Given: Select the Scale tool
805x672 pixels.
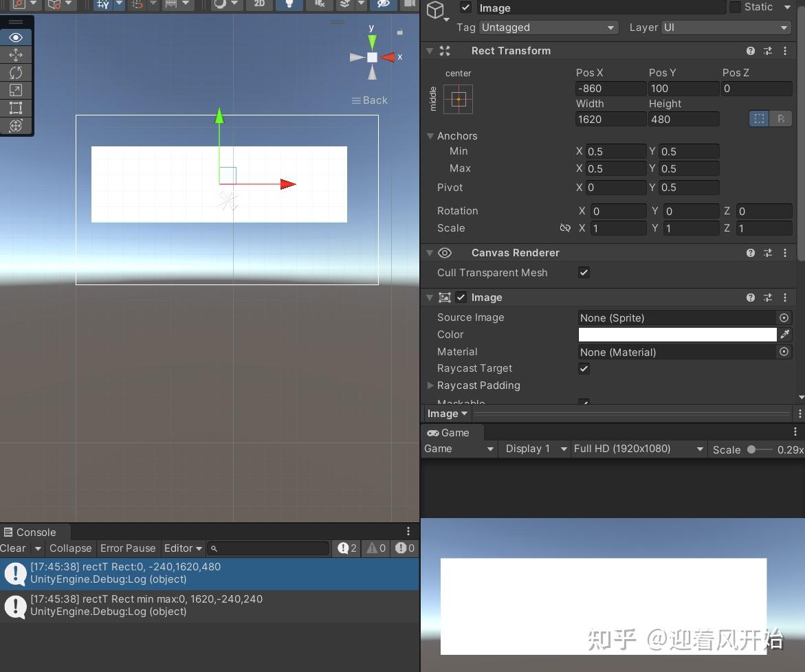Looking at the screenshot, I should coord(16,90).
